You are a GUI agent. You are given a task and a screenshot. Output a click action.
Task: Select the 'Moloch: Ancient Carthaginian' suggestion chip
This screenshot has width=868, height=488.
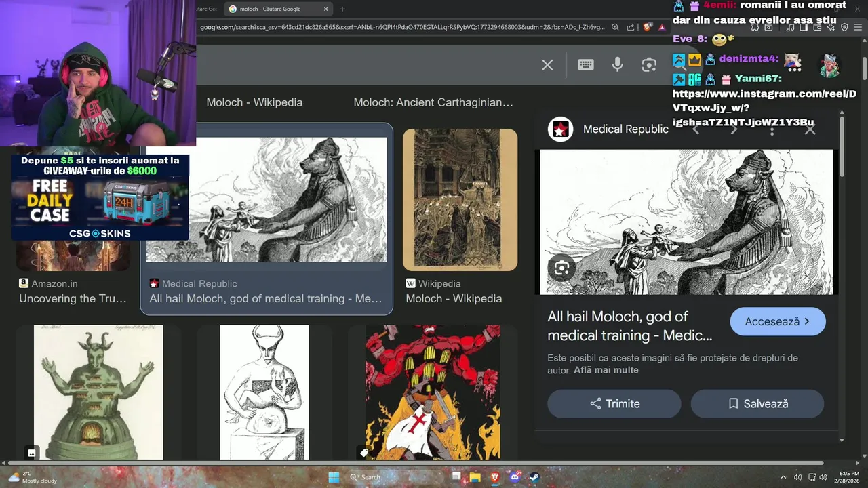click(433, 102)
